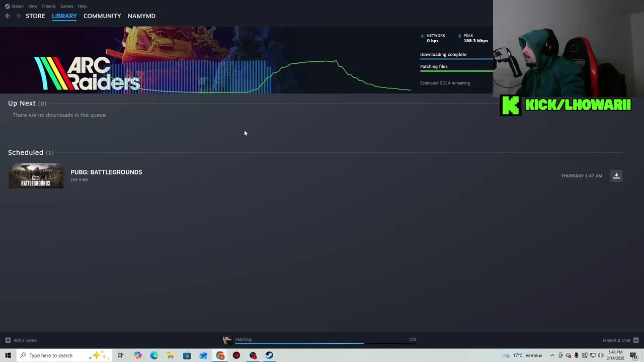Screen dimensions: 644x362
Task: Open the Steam menu
Action: 15,6
